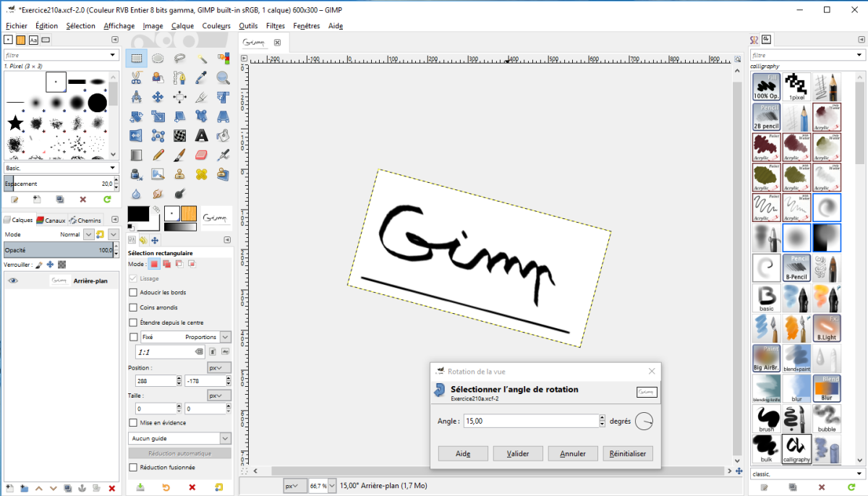Refresh brushes with green arrow icon
The image size is (868, 496).
107,199
